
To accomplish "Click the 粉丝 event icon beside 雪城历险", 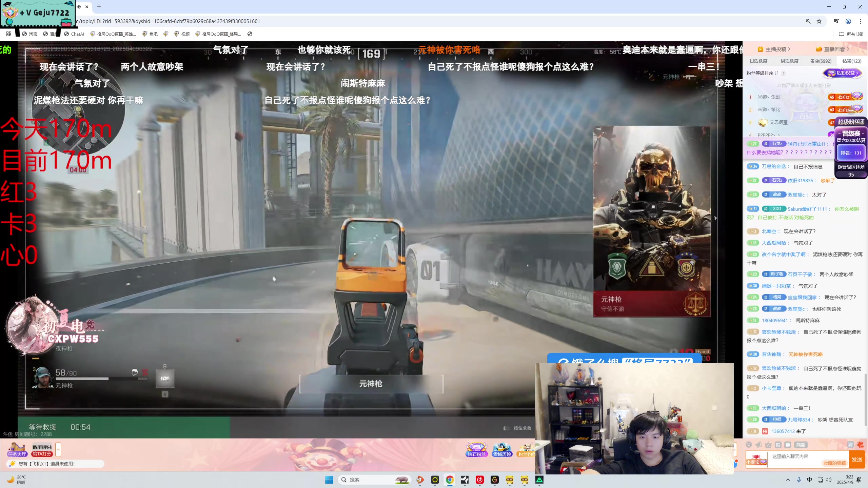I will 526,450.
